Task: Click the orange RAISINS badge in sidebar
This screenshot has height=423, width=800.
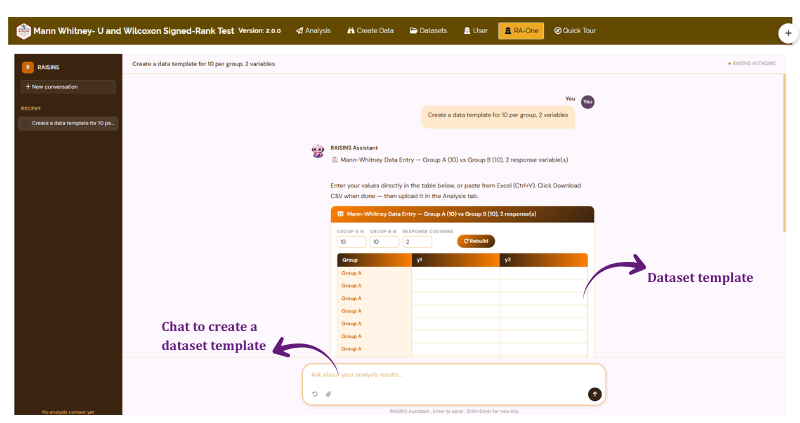Action: tap(28, 67)
